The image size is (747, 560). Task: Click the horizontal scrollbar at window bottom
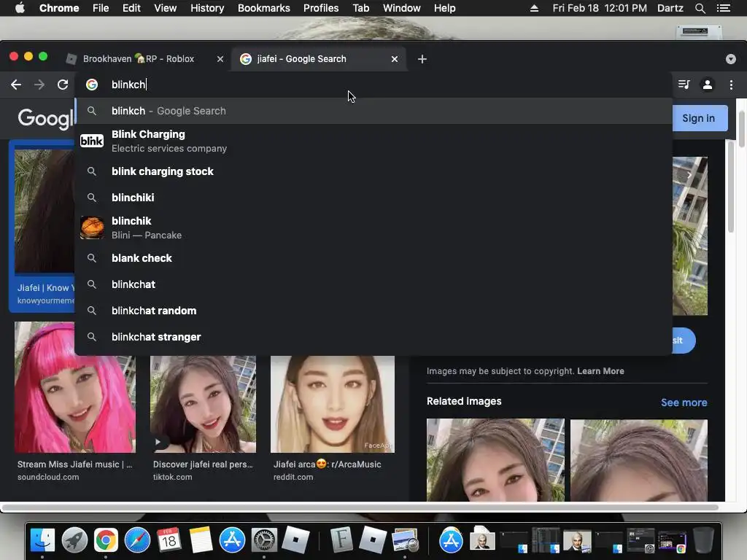point(360,507)
